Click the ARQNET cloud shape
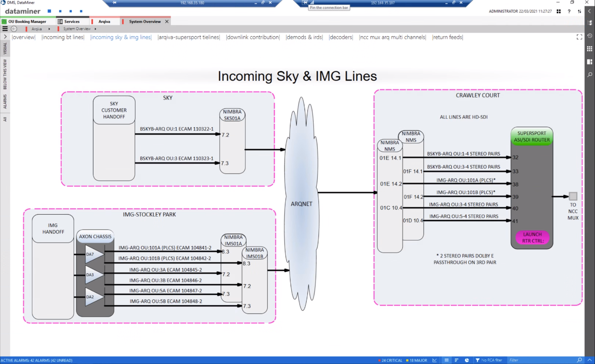Viewport: 595px width, 364px height. click(301, 204)
